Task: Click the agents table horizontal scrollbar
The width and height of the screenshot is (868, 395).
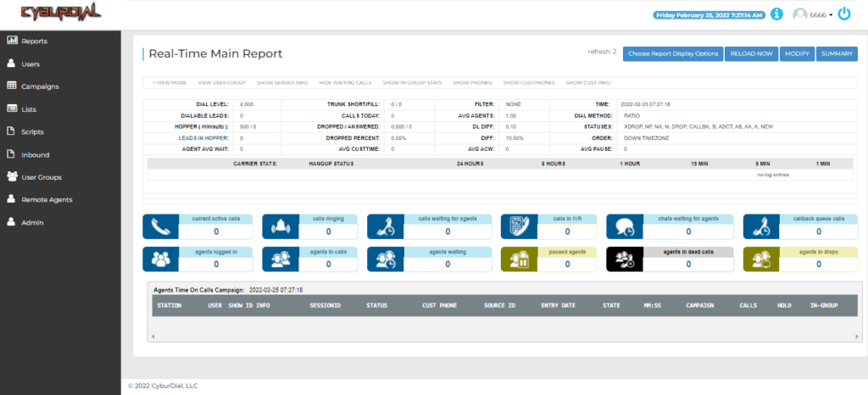Action: pos(505,336)
